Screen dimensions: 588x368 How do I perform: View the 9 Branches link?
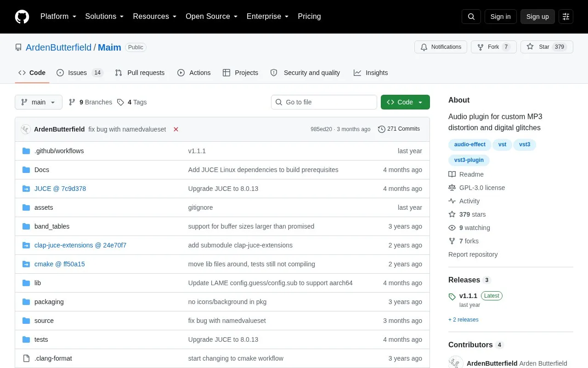(x=90, y=102)
